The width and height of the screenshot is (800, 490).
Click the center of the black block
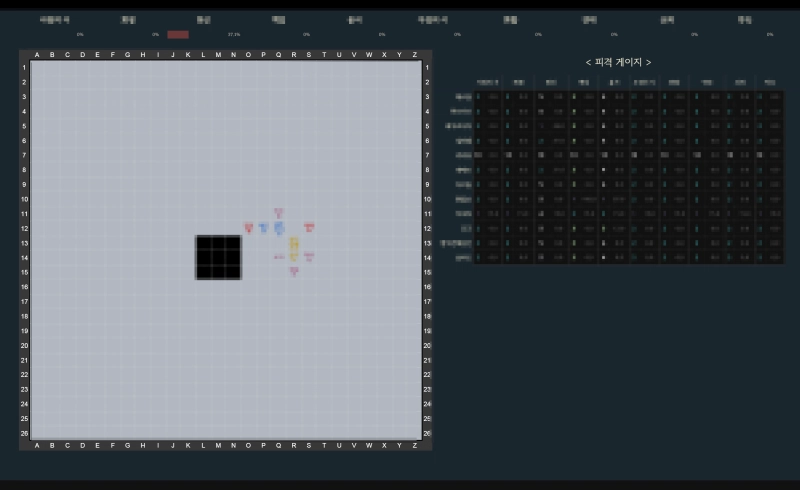[x=218, y=257]
